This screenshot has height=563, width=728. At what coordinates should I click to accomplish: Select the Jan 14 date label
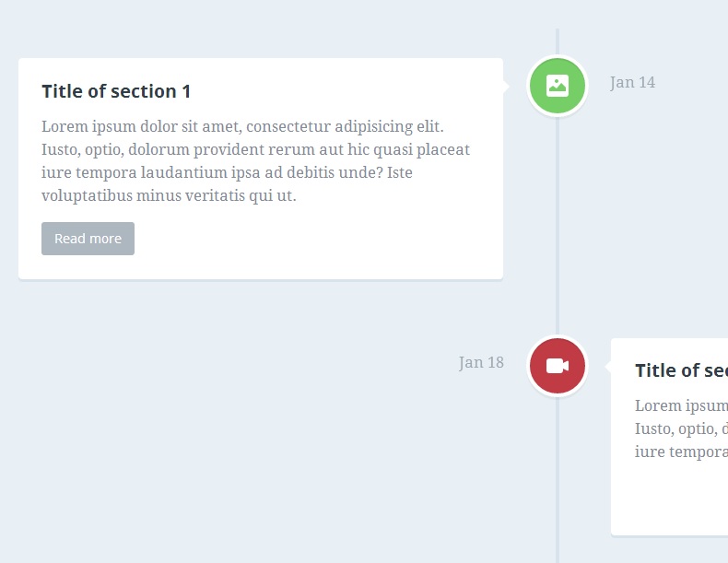tap(632, 83)
